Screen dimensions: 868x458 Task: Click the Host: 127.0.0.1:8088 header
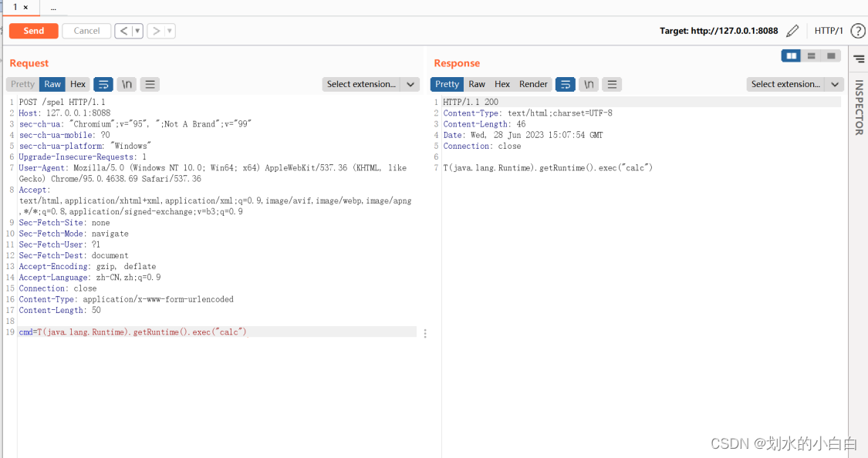pyautogui.click(x=65, y=113)
